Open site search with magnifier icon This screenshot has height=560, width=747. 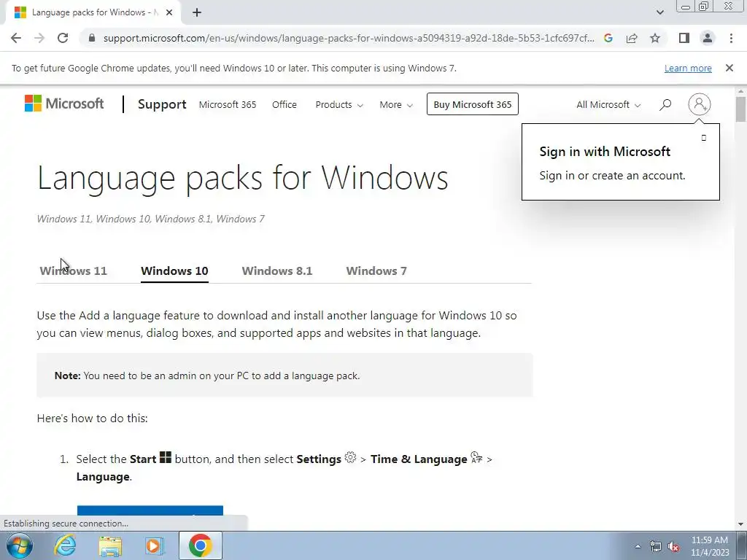point(665,104)
